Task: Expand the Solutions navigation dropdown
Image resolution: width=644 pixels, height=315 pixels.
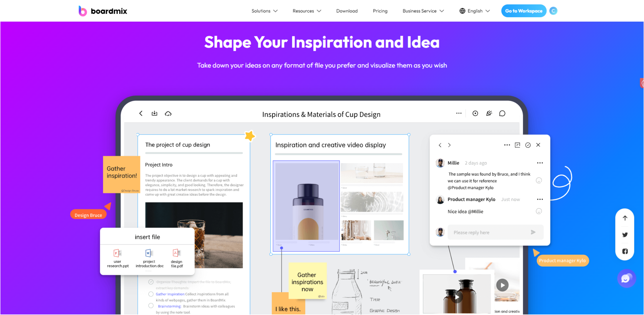Action: click(263, 11)
